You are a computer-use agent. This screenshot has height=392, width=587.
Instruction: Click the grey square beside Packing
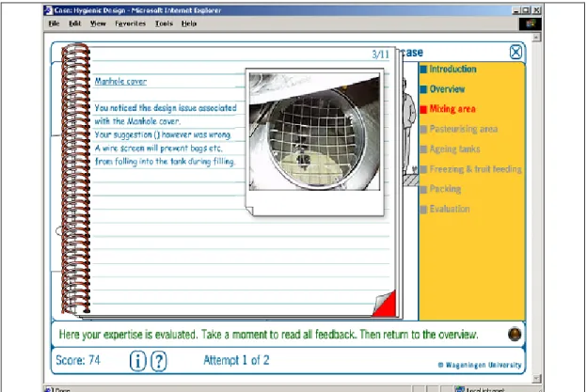coord(423,189)
